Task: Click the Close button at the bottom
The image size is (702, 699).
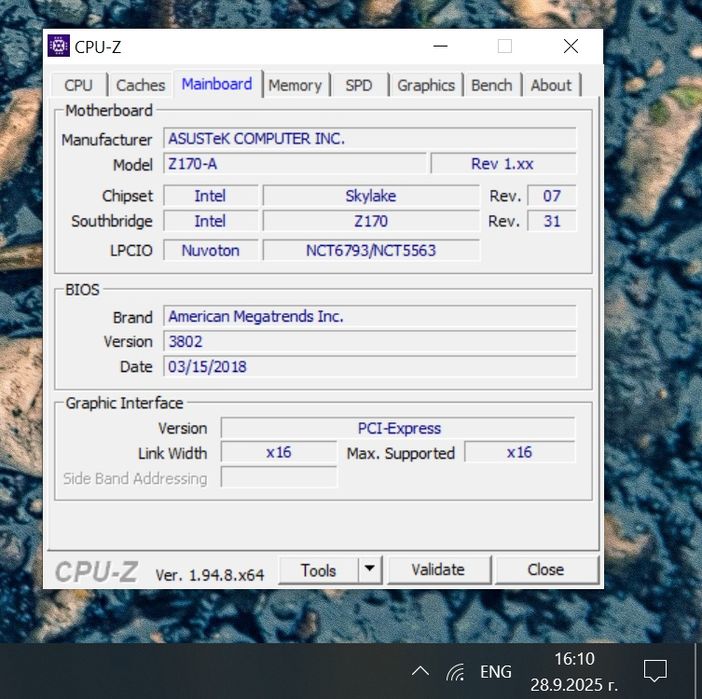Action: (x=546, y=570)
